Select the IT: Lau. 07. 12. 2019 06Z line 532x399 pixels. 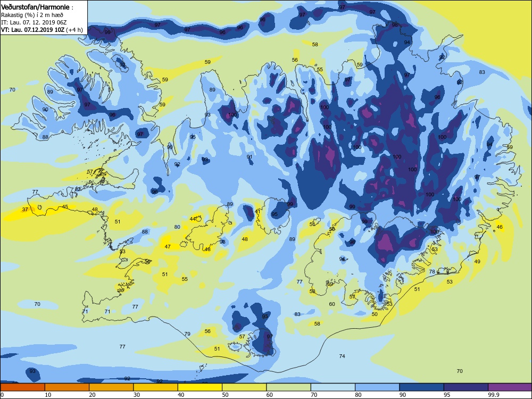point(34,22)
